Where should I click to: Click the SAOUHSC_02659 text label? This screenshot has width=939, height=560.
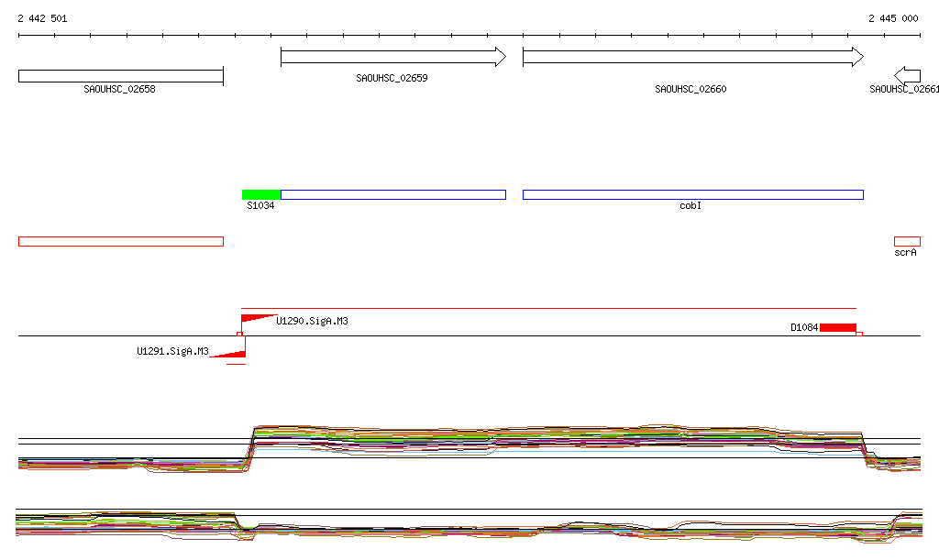pos(392,79)
